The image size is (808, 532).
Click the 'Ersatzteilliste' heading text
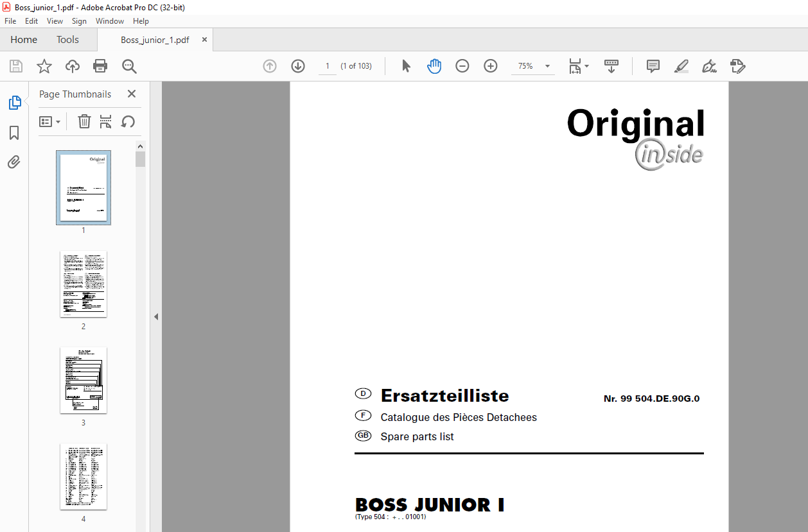444,395
